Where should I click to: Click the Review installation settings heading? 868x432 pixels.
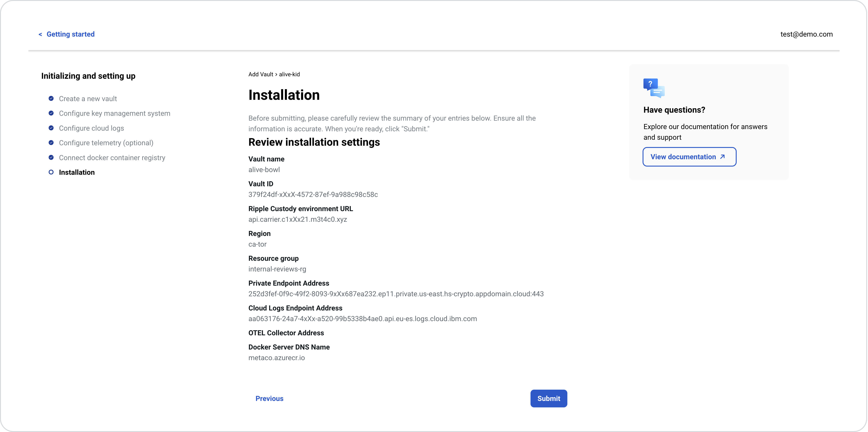tap(314, 142)
